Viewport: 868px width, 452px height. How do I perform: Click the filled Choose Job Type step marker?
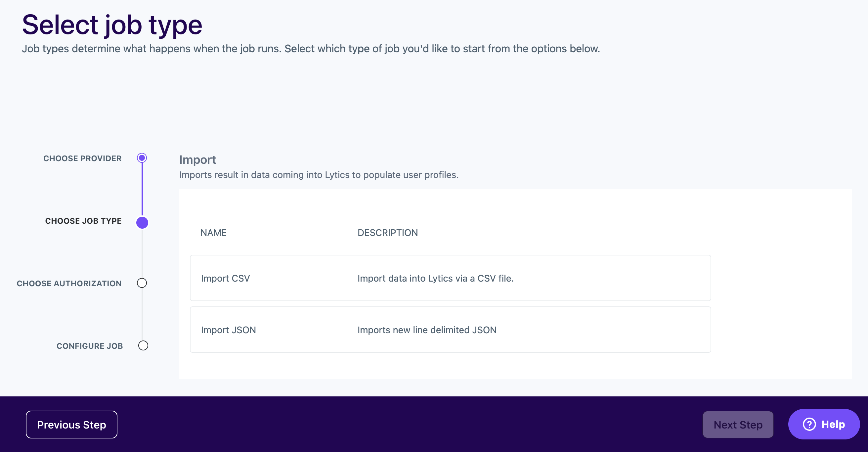[142, 222]
